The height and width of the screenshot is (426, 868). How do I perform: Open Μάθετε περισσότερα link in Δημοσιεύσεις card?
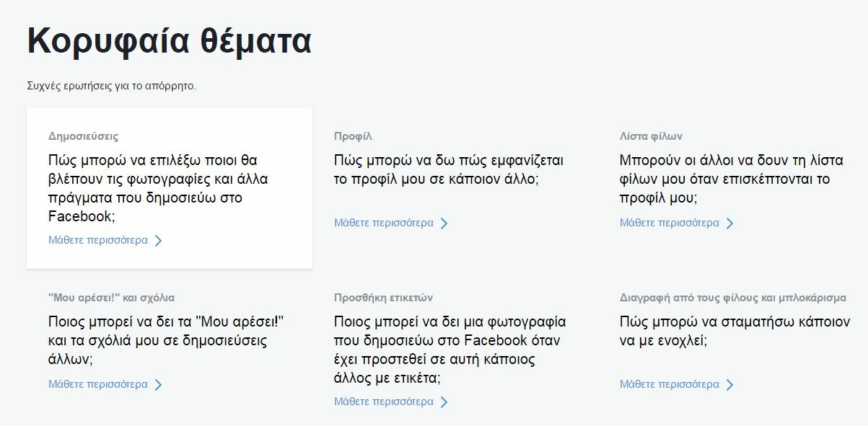98,240
